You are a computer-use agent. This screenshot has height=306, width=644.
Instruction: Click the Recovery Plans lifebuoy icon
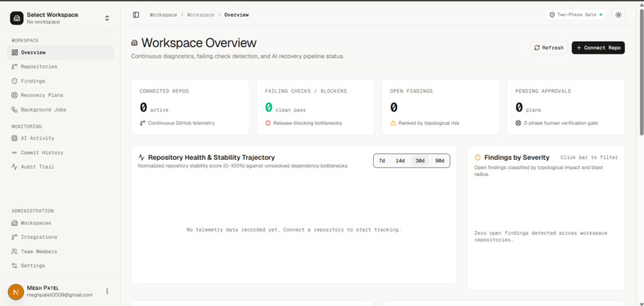point(14,95)
